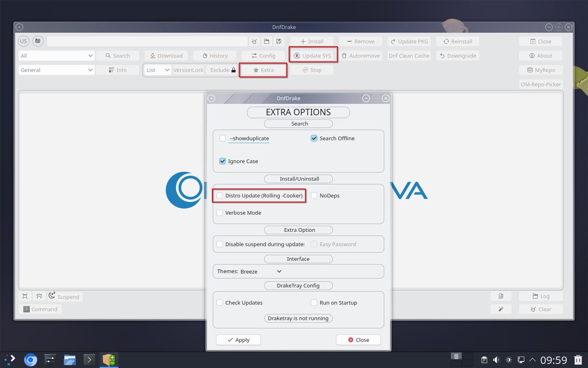588x368 pixels.
Task: Click Apply in Extra Options dialog
Action: [238, 340]
